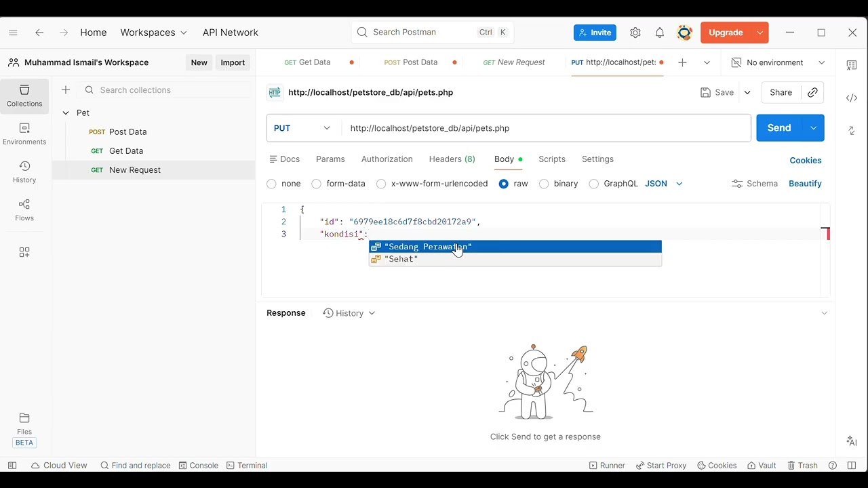
Task: Open Trash in status bar
Action: click(802, 466)
